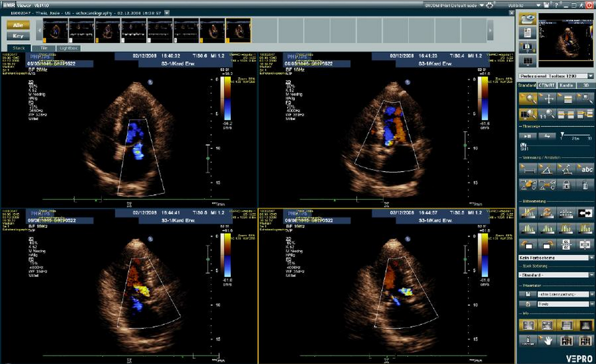Toggle first info overlay button
The width and height of the screenshot is (596, 364).
(x=528, y=325)
